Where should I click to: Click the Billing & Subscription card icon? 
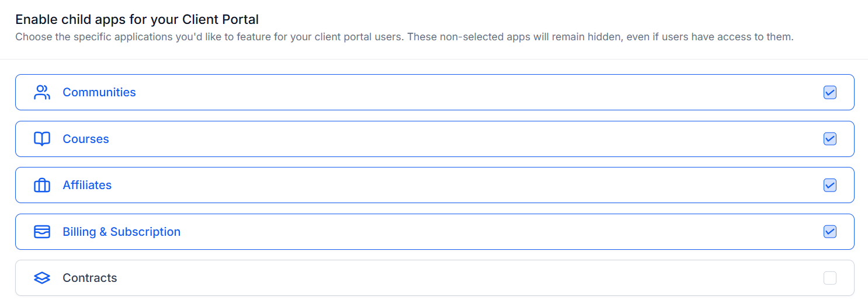[42, 232]
